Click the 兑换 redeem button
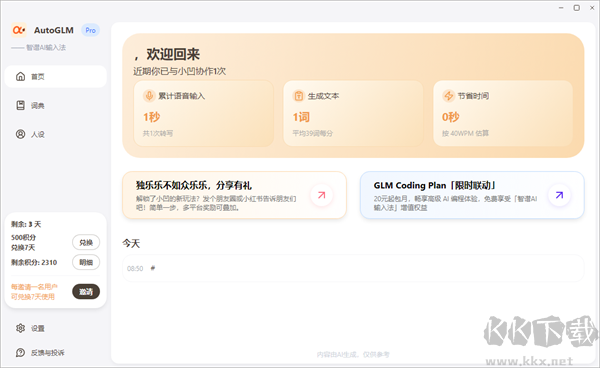The image size is (600, 368). pos(86,243)
